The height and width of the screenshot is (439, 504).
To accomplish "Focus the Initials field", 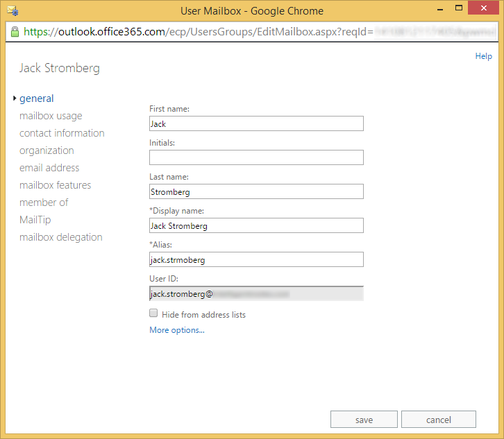I will point(256,157).
